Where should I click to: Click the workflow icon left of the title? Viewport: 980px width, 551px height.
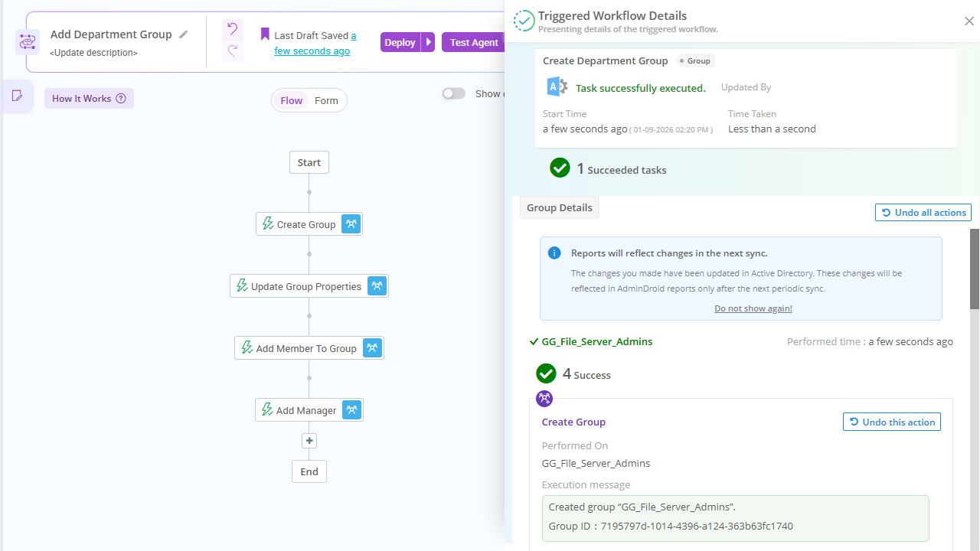[x=28, y=42]
